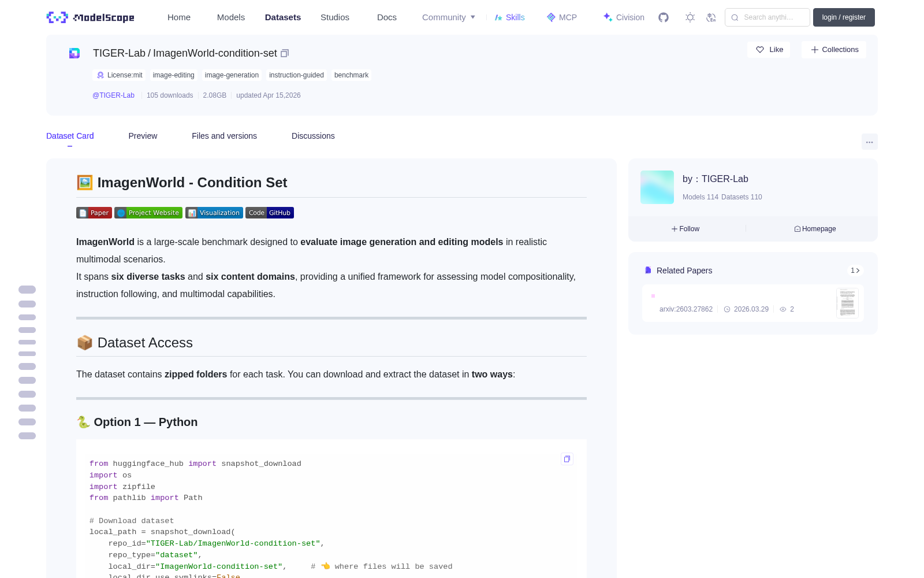
Task: Open the Paper badge link
Action: [94, 213]
